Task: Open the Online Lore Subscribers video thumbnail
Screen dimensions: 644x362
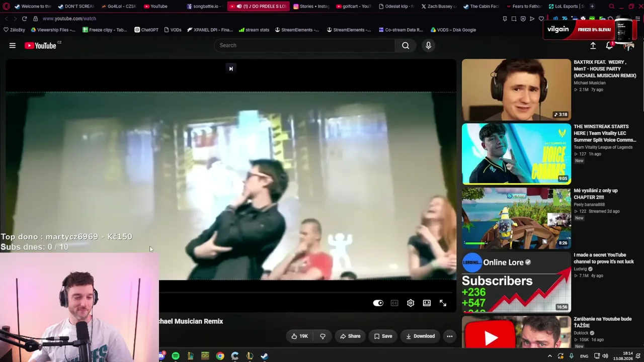Action: pos(516,283)
